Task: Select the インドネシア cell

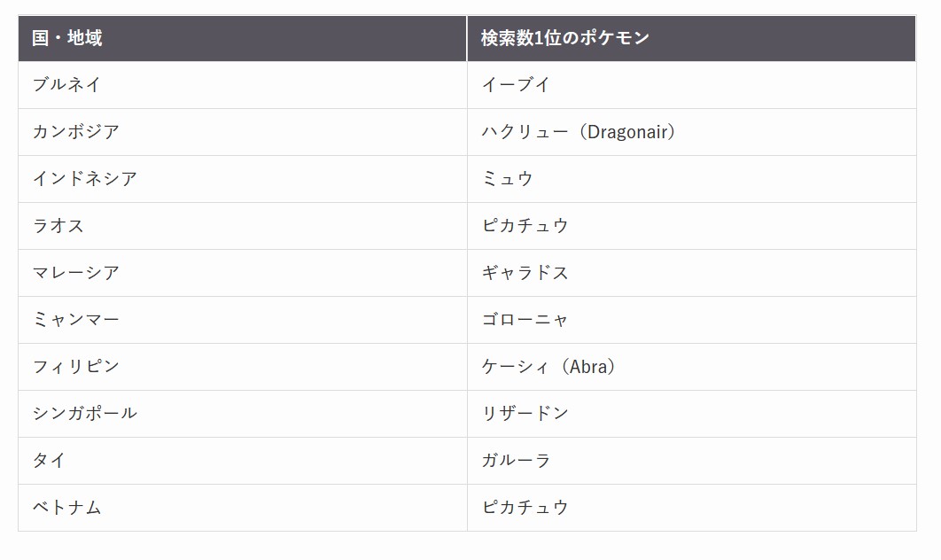Action: click(x=85, y=179)
